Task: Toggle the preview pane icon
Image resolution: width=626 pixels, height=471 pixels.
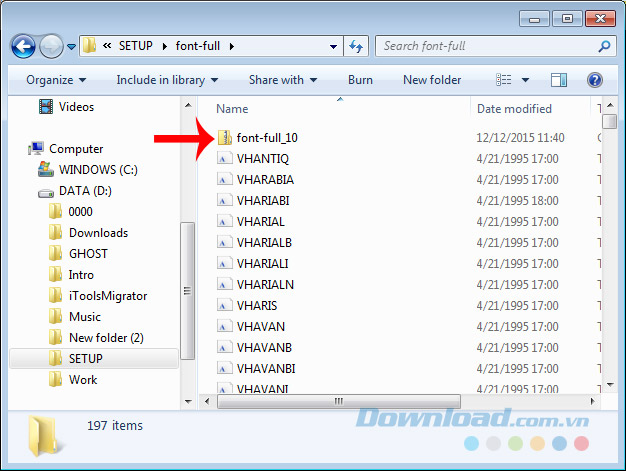Action: click(560, 80)
